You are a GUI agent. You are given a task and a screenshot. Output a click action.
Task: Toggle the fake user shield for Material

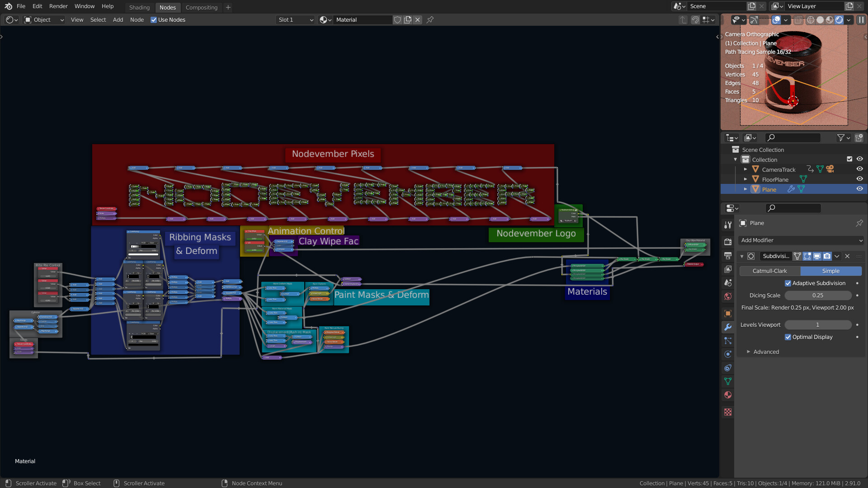click(397, 20)
